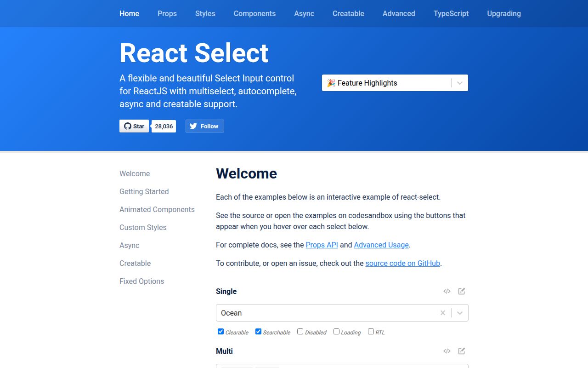Open the TypeScript nav item
This screenshot has width=588, height=368.
click(x=451, y=13)
